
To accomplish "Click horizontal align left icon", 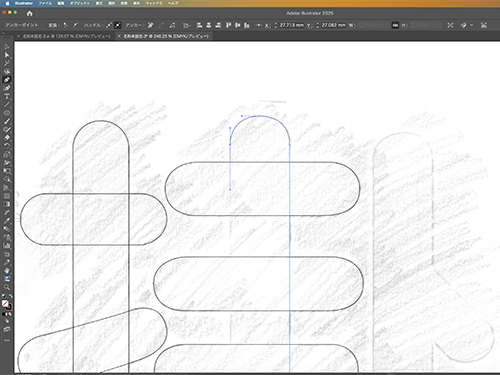I will 199,25.
